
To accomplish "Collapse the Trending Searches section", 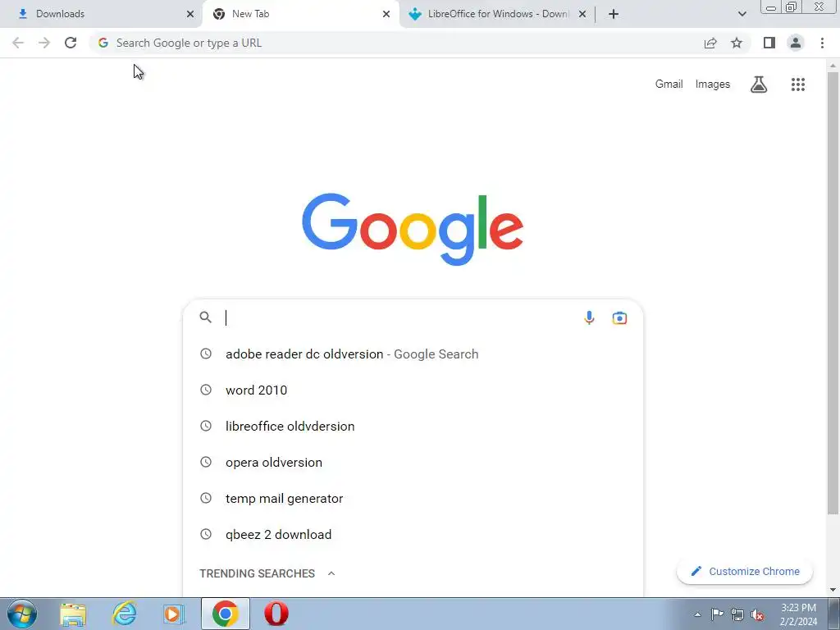I will pyautogui.click(x=331, y=573).
